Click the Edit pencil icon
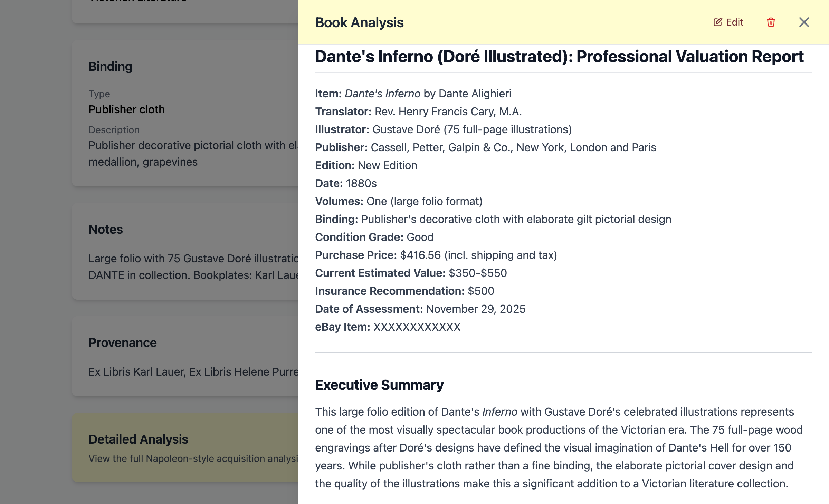The height and width of the screenshot is (504, 829). click(717, 22)
